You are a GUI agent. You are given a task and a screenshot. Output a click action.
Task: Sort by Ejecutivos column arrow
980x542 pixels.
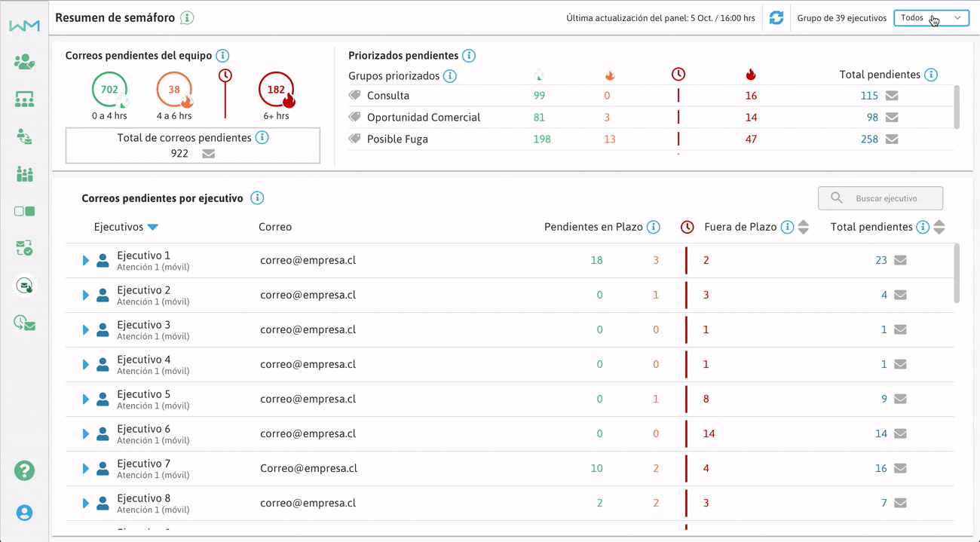[153, 228]
